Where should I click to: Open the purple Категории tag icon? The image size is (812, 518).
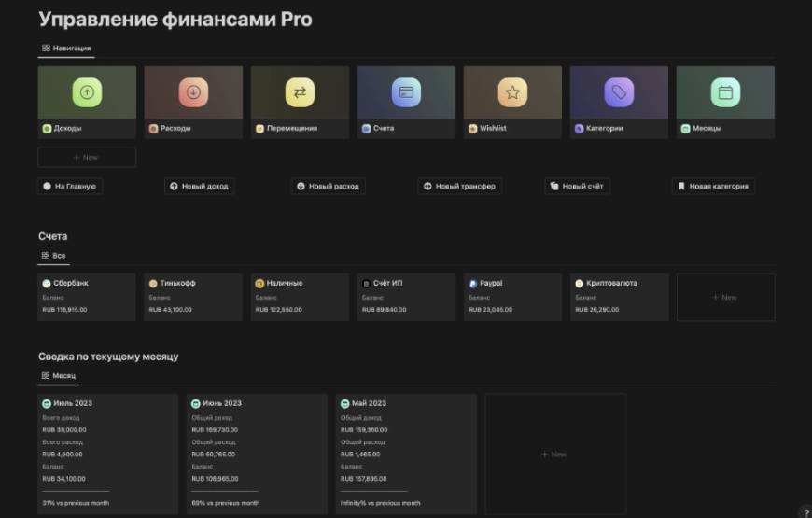(619, 92)
